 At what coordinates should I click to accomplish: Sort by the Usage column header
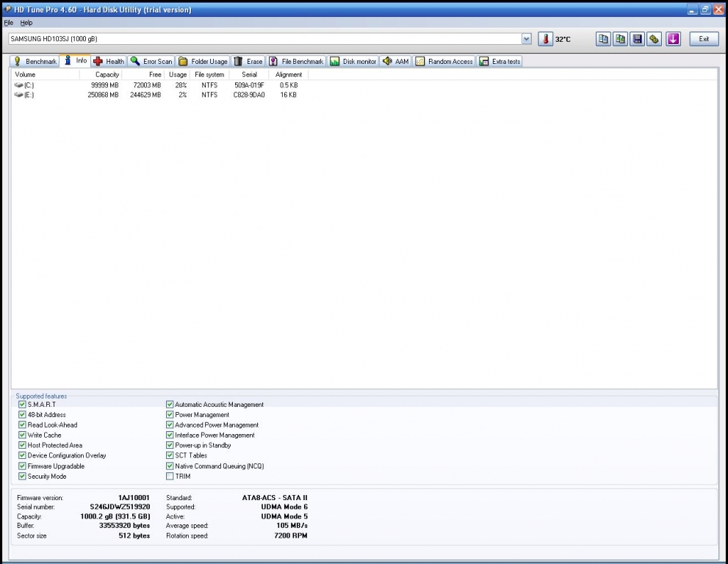(177, 74)
